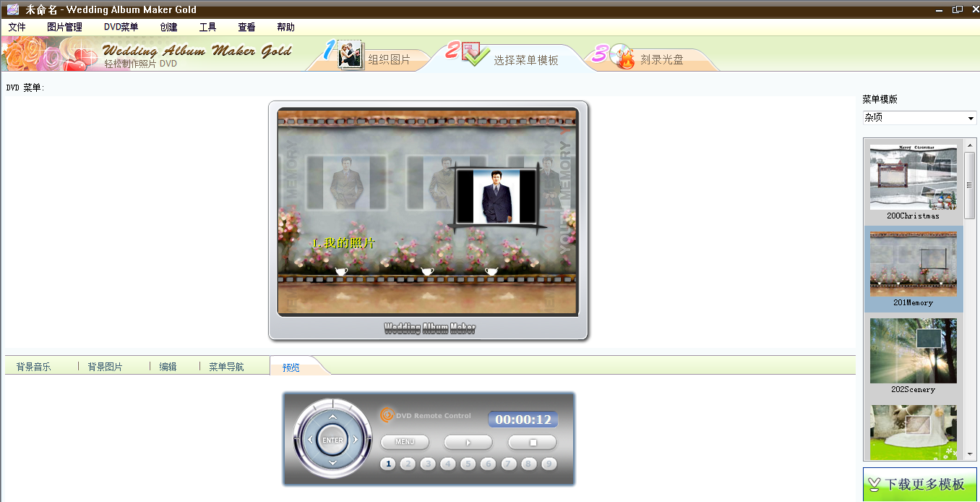
Task: Click the remote's down arrow
Action: point(332,463)
